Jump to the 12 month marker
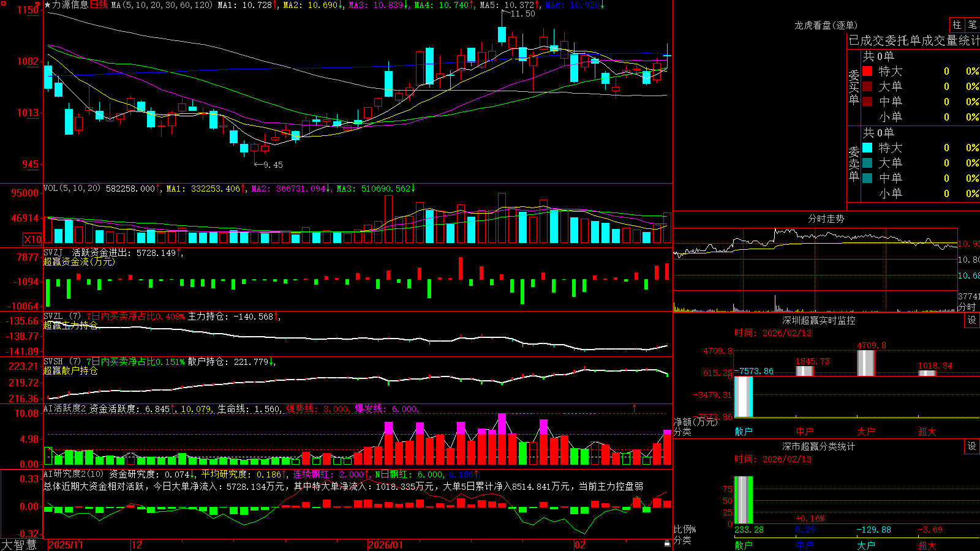The image size is (980, 551). 137,545
